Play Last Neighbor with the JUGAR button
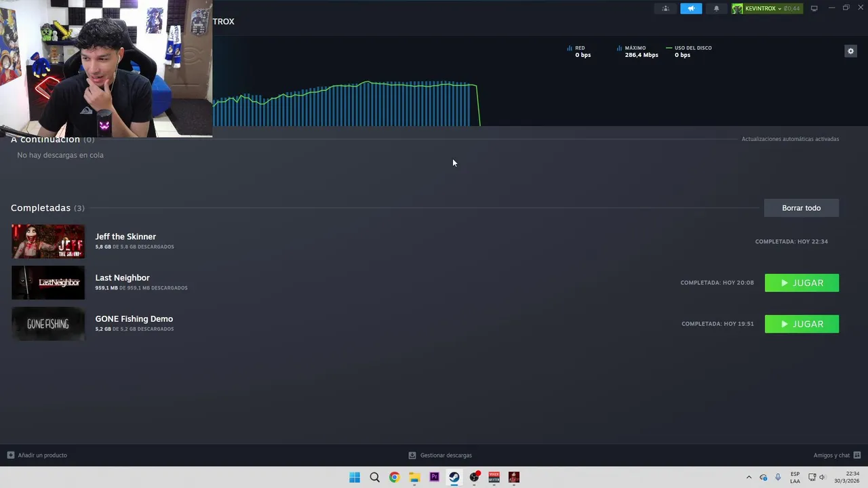Viewport: 868px width, 488px height. pos(802,283)
